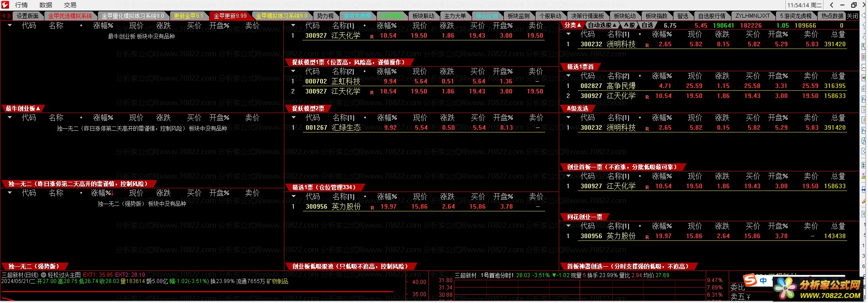Open header dropdown triangle above 汇绿生态 row
868x303 pixels.
[x=293, y=117]
